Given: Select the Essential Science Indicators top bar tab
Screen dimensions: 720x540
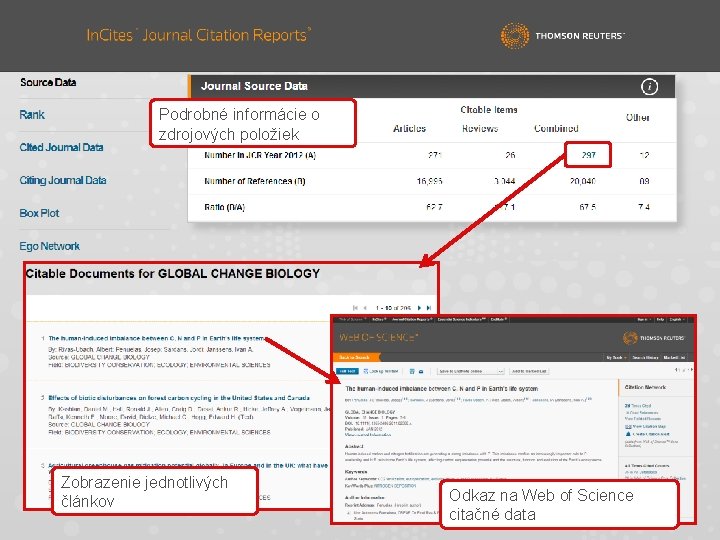Looking at the screenshot, I should [x=462, y=319].
